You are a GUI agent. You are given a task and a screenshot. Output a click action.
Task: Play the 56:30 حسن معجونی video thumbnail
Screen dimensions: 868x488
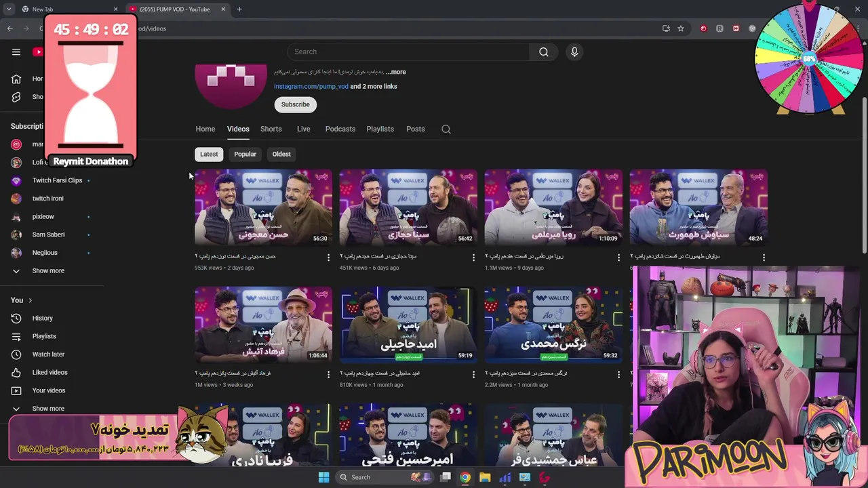click(263, 207)
